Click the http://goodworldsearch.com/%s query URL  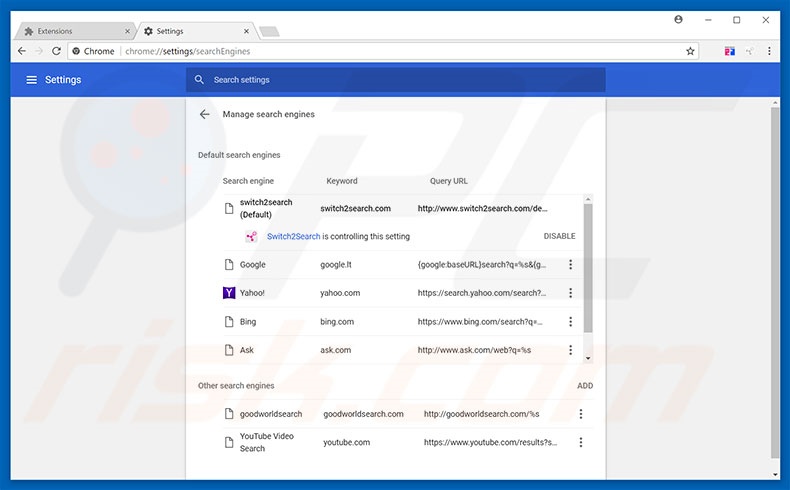click(482, 413)
